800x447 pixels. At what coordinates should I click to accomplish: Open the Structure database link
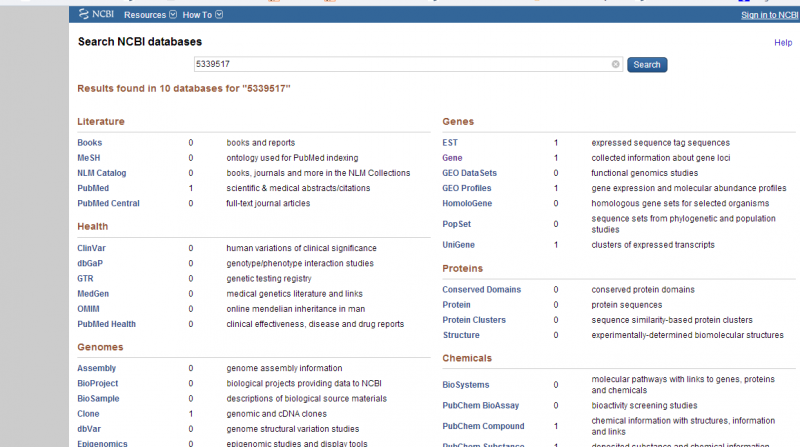461,335
